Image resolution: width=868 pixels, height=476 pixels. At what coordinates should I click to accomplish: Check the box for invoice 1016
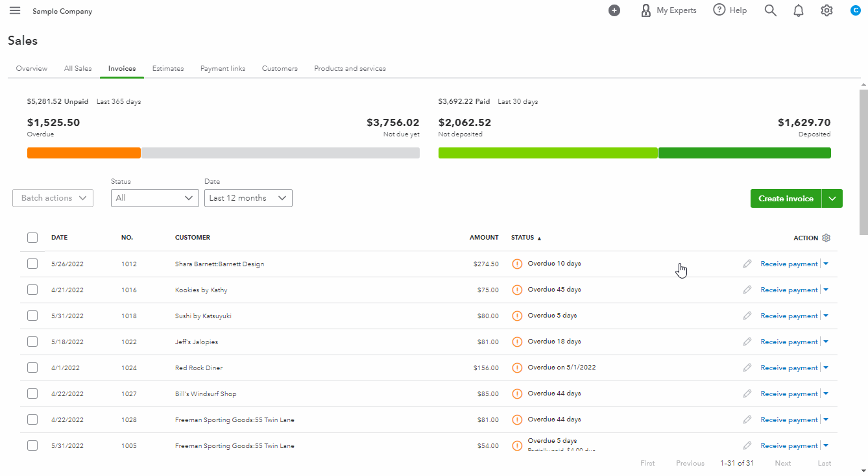(32, 290)
